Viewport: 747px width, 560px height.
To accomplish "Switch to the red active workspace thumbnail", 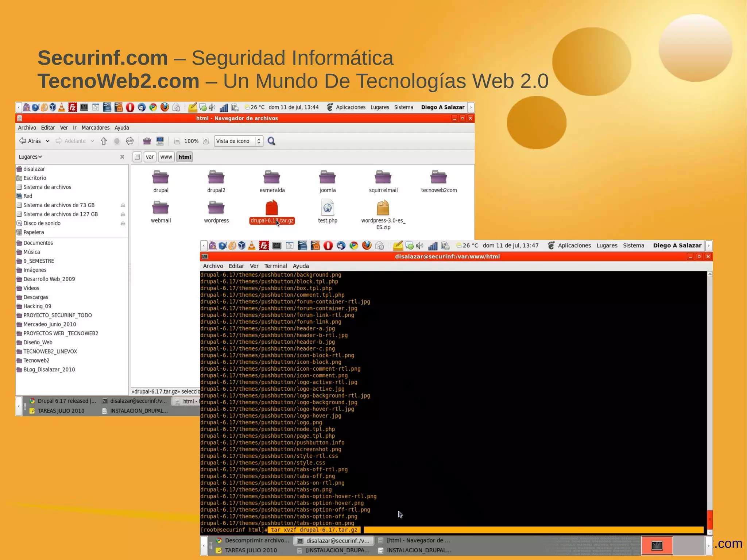I will coord(657,545).
